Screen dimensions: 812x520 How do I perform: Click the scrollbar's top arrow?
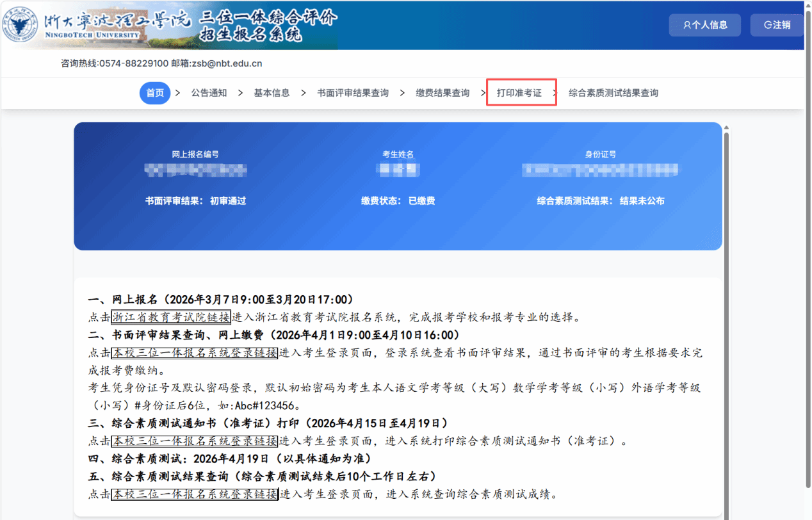point(726,127)
